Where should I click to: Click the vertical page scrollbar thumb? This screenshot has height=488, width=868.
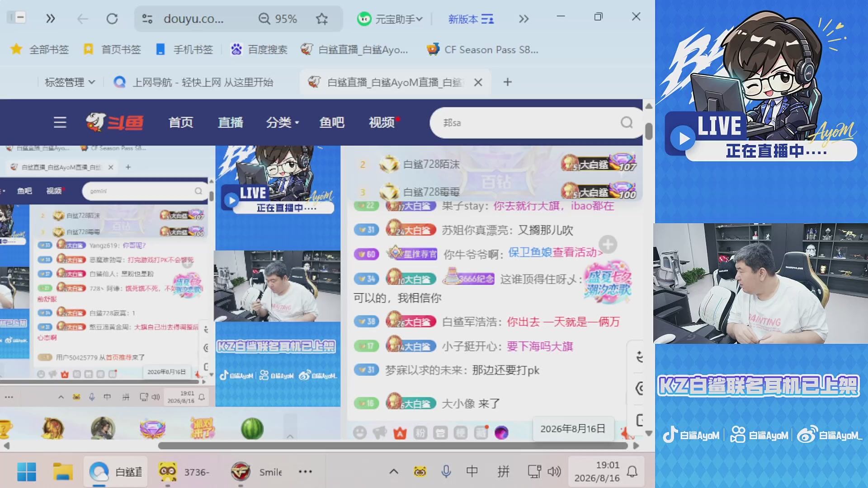point(649,131)
